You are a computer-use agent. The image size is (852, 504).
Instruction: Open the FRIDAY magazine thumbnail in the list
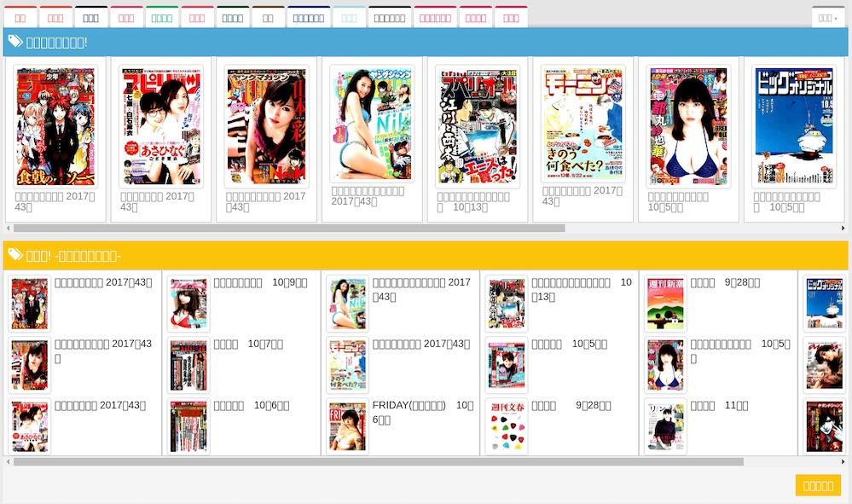347,426
